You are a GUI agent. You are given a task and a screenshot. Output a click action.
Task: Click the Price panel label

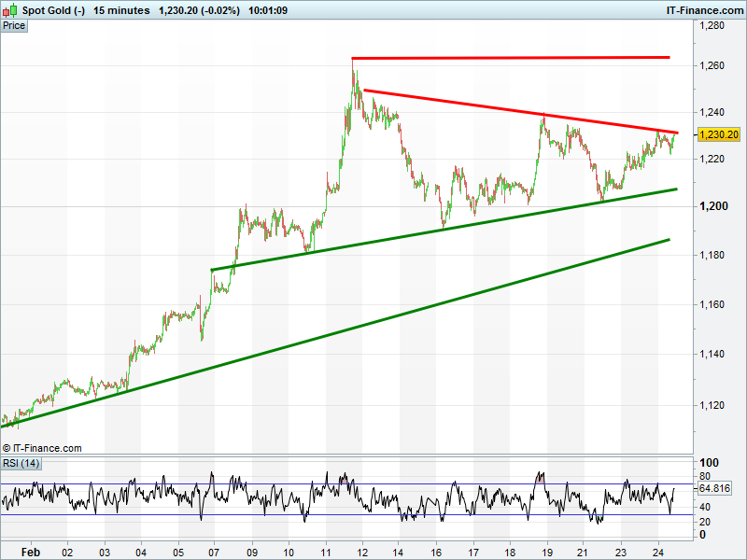point(14,26)
